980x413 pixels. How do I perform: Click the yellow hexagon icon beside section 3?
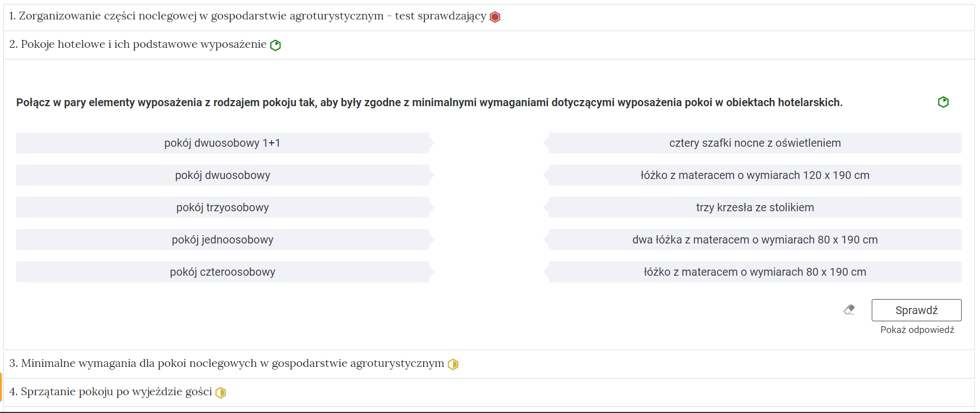coord(454,364)
